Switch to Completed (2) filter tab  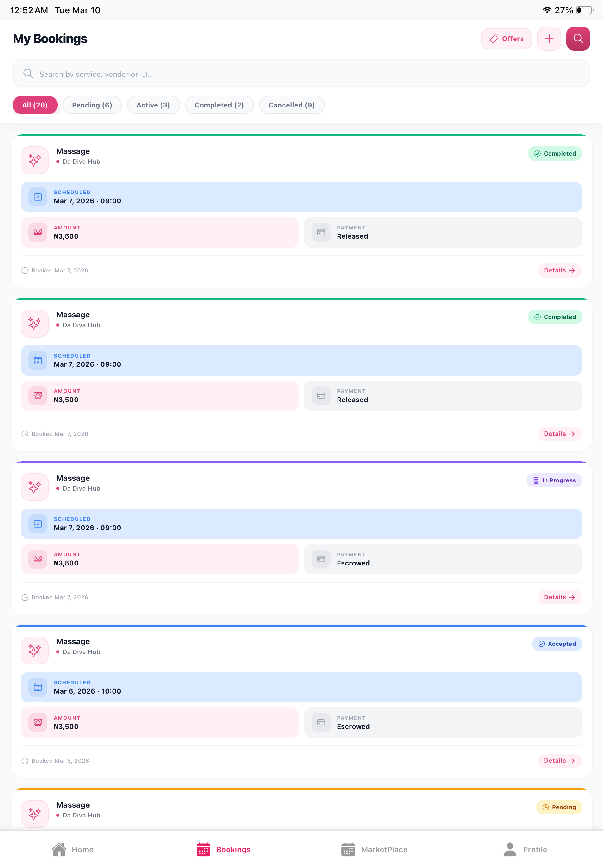pos(219,105)
